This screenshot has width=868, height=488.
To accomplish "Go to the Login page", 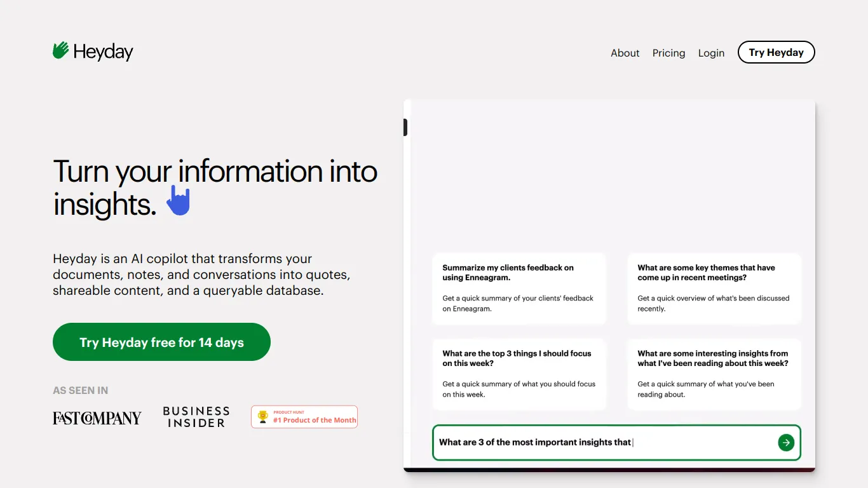I will (711, 53).
